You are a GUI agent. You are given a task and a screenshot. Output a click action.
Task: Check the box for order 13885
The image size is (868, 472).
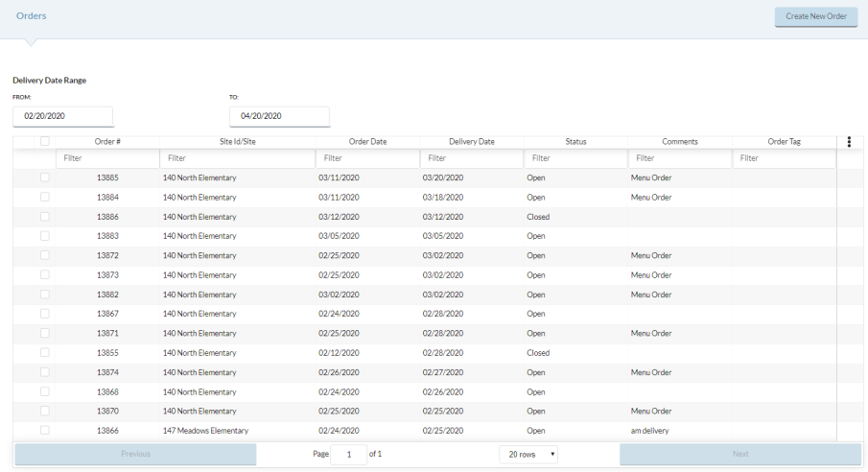pyautogui.click(x=45, y=177)
